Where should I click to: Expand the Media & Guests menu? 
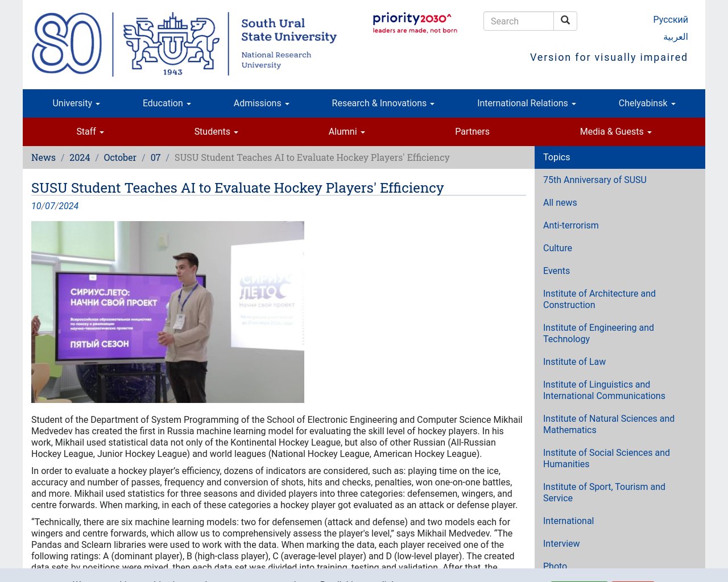pyautogui.click(x=616, y=132)
